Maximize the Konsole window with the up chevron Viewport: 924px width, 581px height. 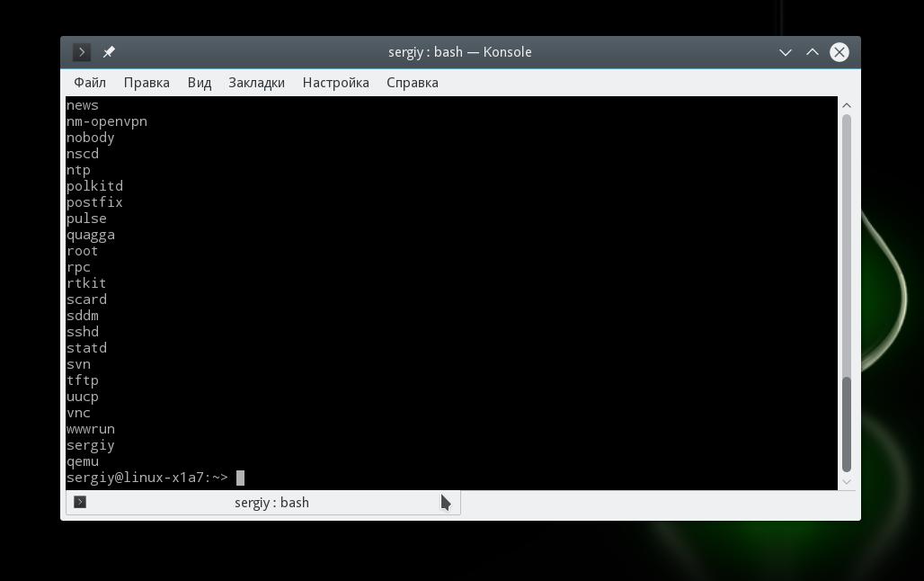pyautogui.click(x=812, y=52)
